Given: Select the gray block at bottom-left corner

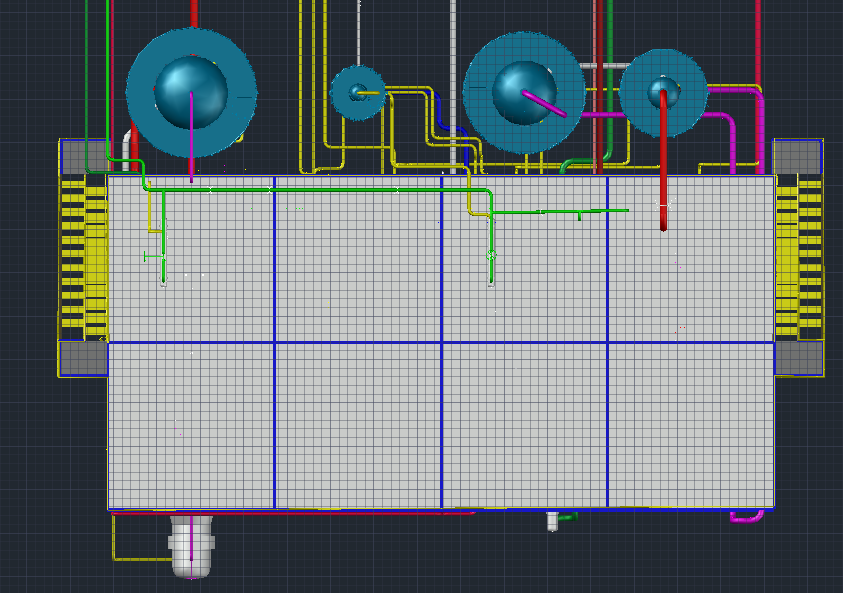Looking at the screenshot, I should click(x=84, y=359).
